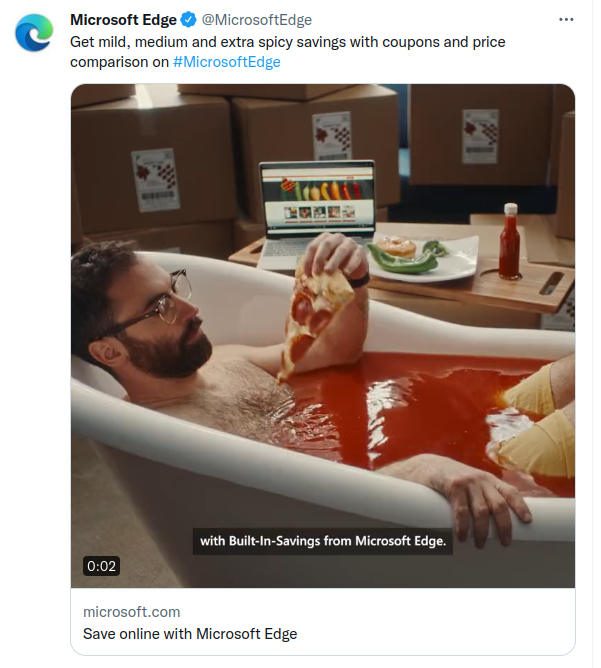The image size is (601, 668).
Task: Click the 'with Built-In-Savings from Microsoft Edge.' caption
Action: (x=323, y=541)
